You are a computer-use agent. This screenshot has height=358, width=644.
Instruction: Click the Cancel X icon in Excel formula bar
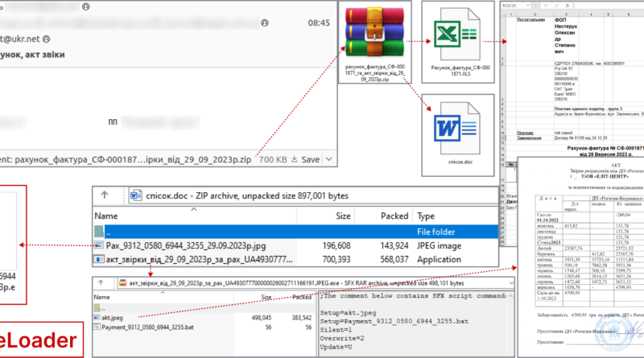(546, 6)
